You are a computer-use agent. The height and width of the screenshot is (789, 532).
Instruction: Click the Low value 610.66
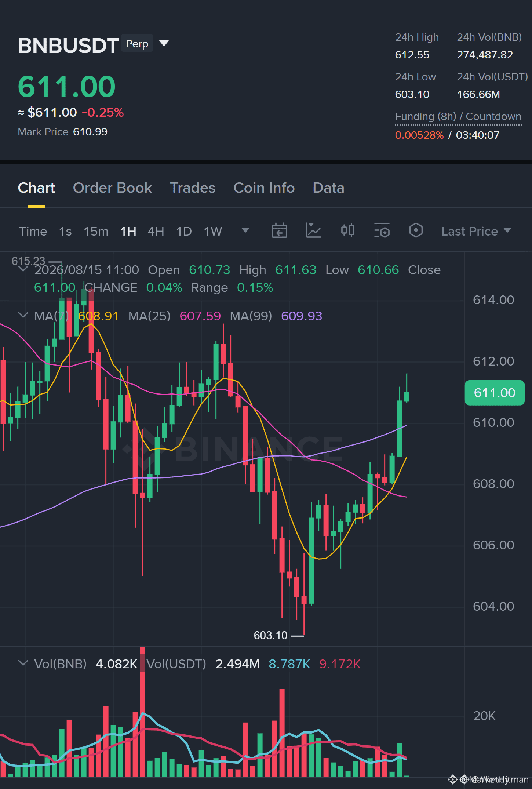coord(378,270)
